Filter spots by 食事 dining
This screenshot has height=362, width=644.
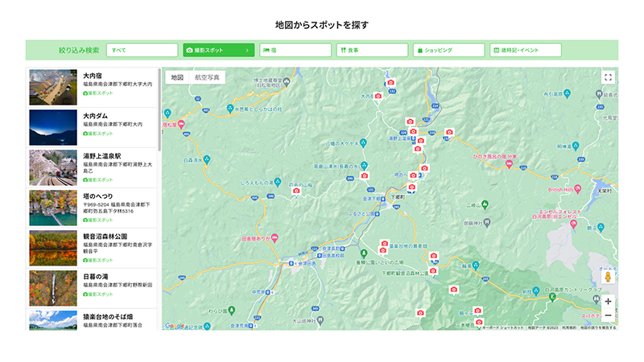tap(372, 50)
